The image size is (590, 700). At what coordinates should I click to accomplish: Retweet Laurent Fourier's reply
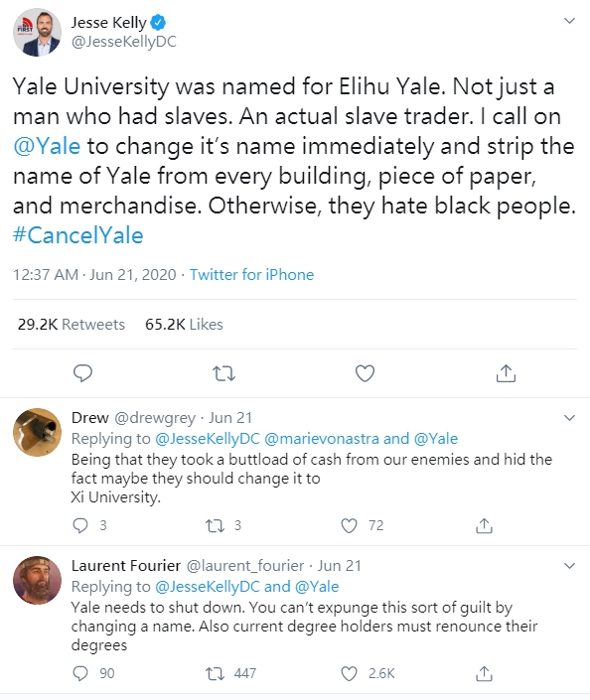215,673
